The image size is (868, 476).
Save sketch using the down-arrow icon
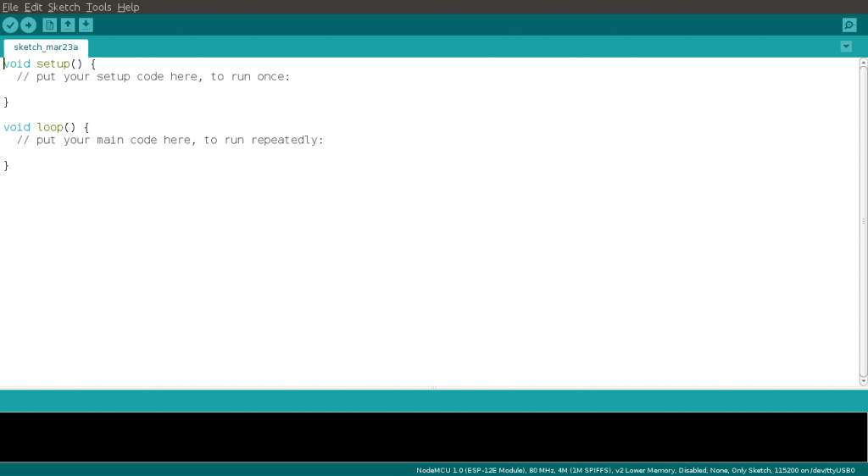tap(86, 25)
